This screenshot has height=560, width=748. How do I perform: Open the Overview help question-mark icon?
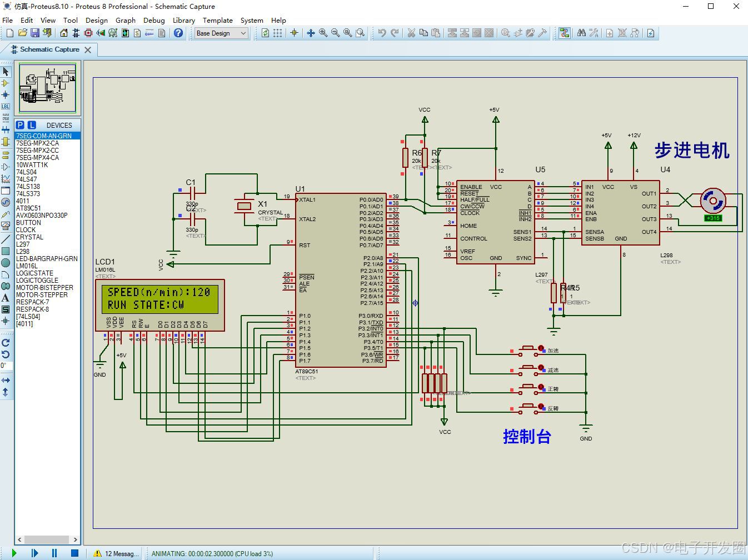pos(178,33)
